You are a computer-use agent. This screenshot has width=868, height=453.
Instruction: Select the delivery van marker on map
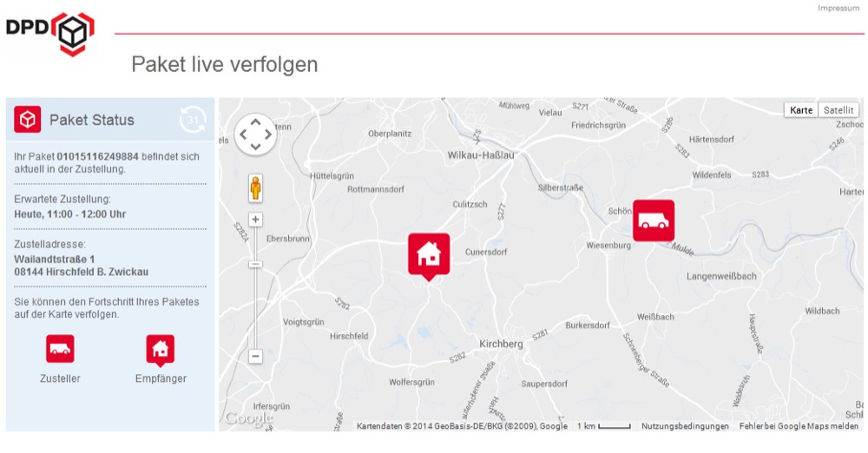pyautogui.click(x=654, y=220)
